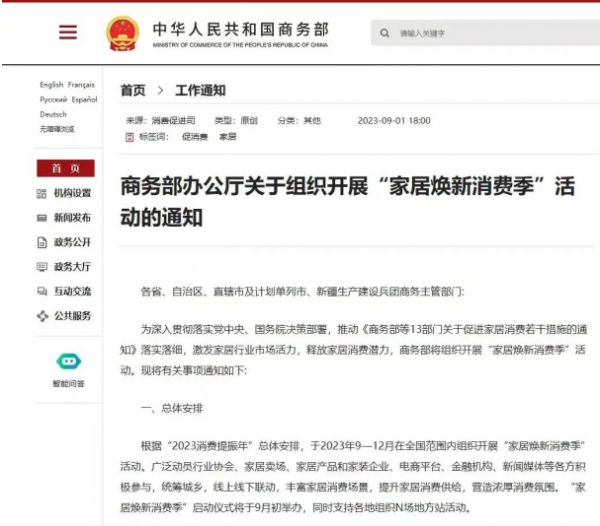This screenshot has height=526, width=600.
Task: Select the red 首页 sidebar tab
Action: tap(65, 168)
